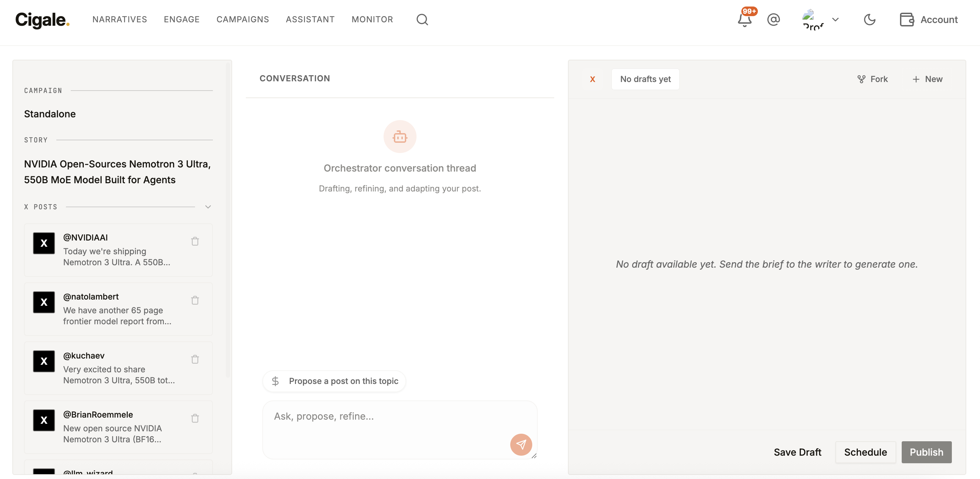
Task: Click the NVIDIA Nemotron 3 Ultra story title
Action: click(x=117, y=172)
